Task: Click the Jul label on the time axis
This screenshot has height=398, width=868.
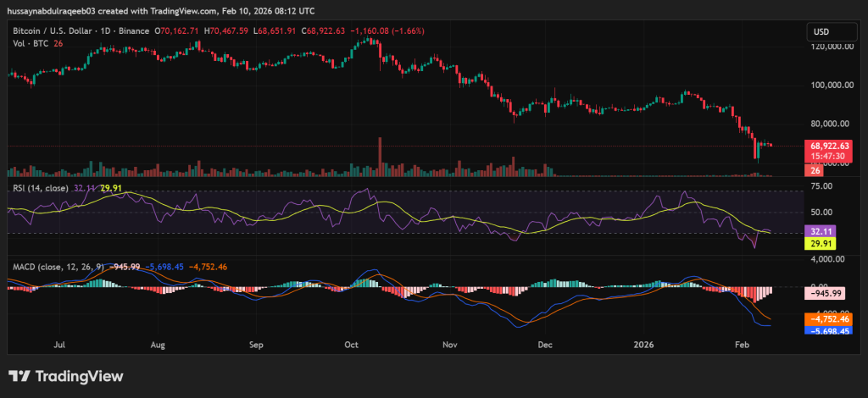Action: coord(59,346)
